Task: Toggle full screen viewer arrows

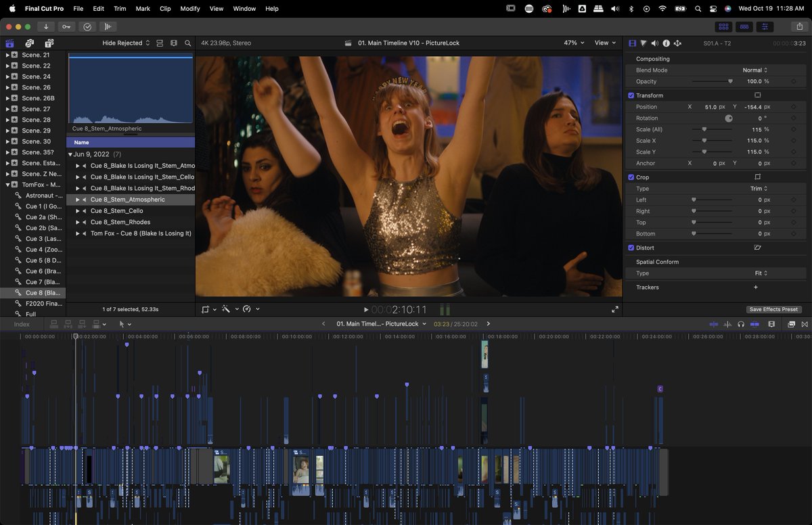Action: pos(614,309)
